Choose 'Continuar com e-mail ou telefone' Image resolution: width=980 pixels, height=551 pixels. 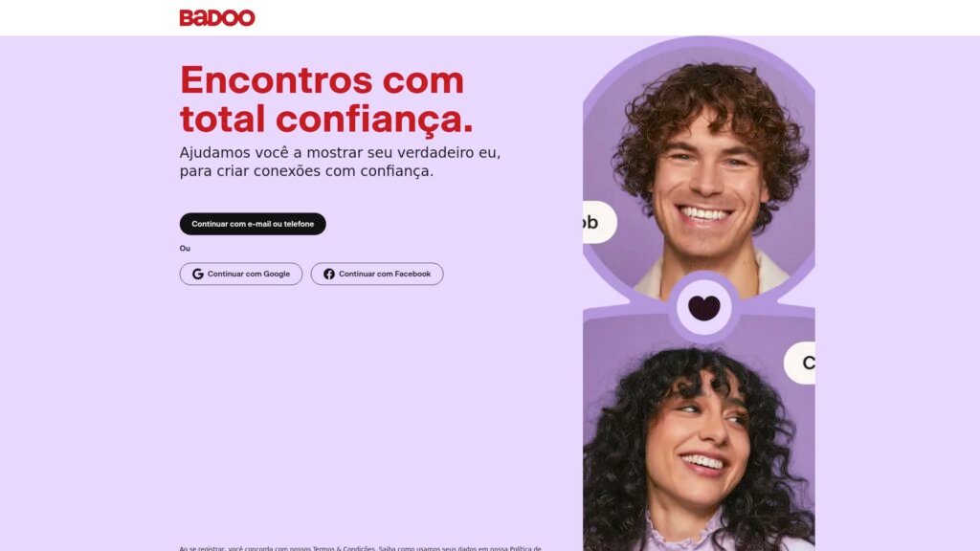point(253,224)
